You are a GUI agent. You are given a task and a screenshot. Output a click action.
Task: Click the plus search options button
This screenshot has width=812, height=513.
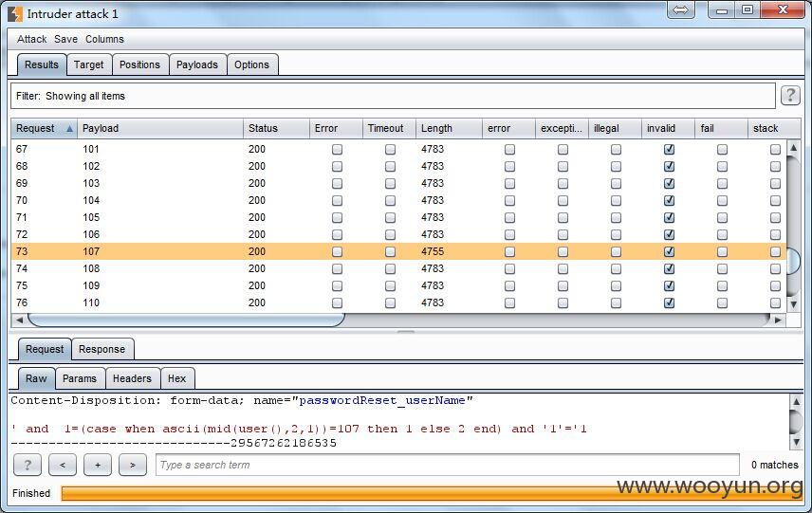(x=98, y=465)
